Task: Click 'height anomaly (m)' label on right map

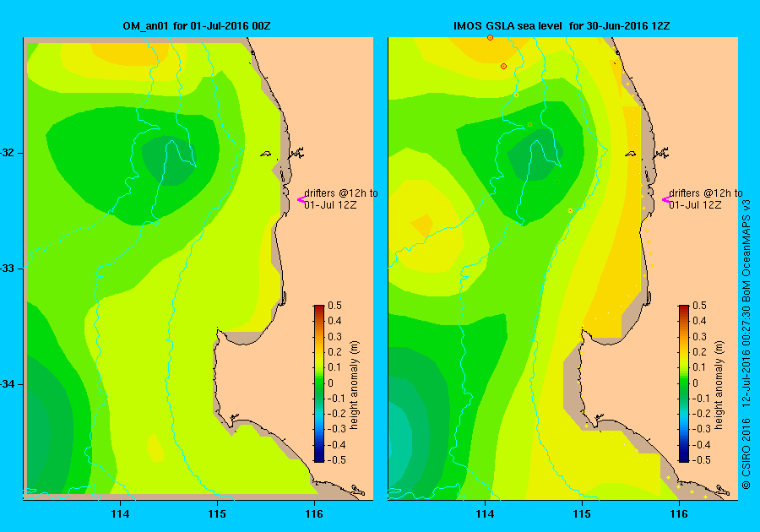Action: [719, 385]
